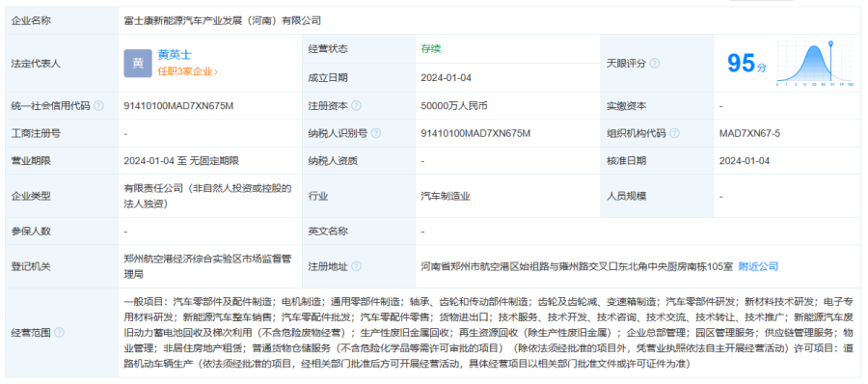
Task: Click the marker on score chart
Action: click(831, 42)
